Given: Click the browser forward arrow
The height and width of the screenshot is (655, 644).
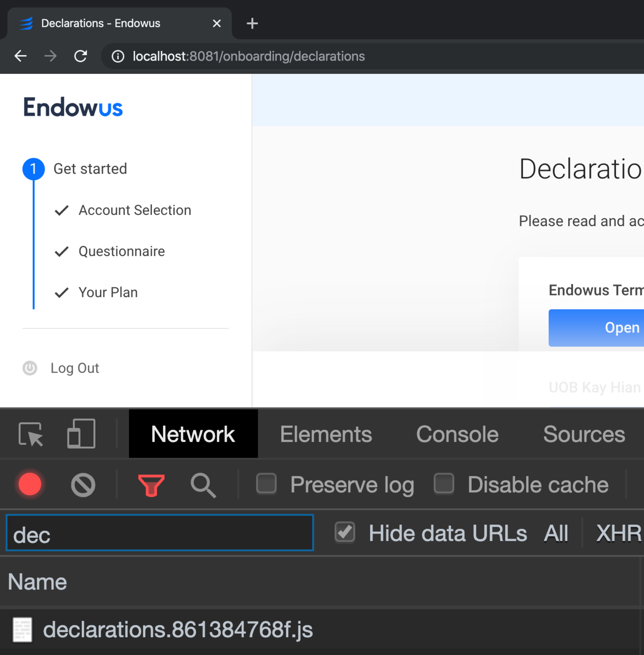Looking at the screenshot, I should coord(50,56).
